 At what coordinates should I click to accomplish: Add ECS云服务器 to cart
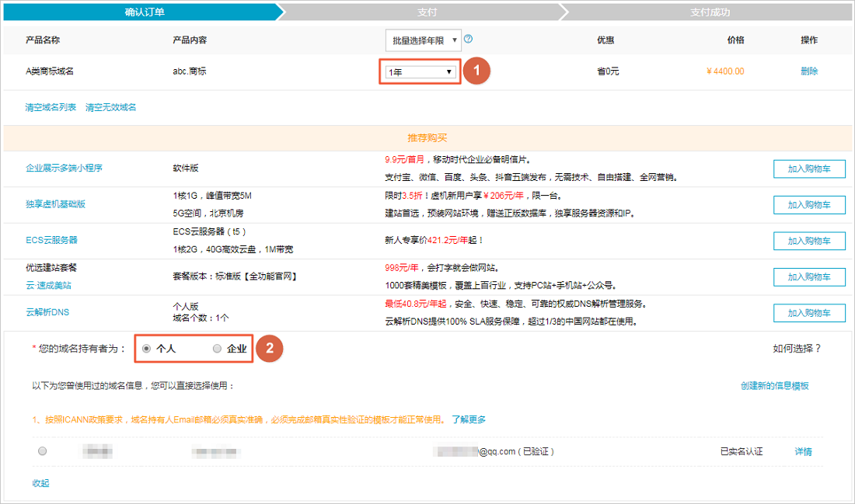[x=808, y=241]
